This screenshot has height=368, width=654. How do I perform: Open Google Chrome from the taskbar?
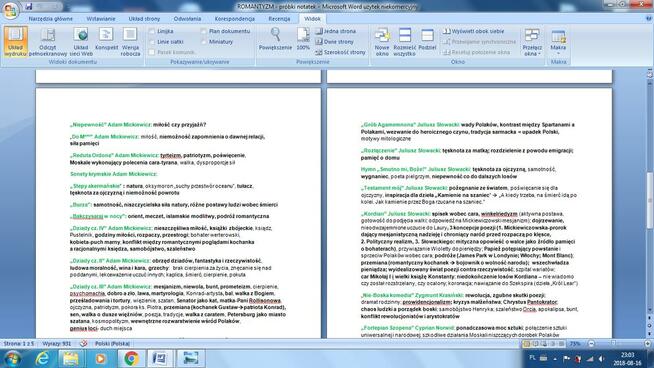pos(131,358)
